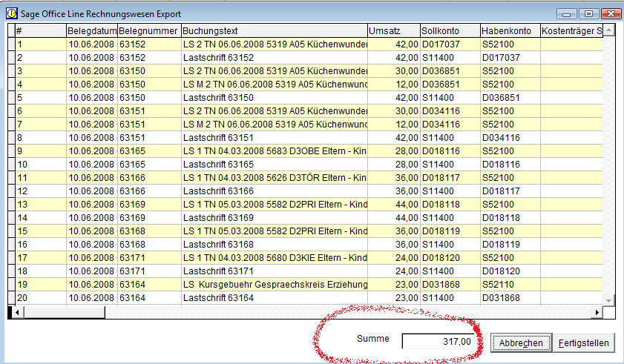624x364 pixels.
Task: Click the Belegdatum column header
Action: coord(92,30)
